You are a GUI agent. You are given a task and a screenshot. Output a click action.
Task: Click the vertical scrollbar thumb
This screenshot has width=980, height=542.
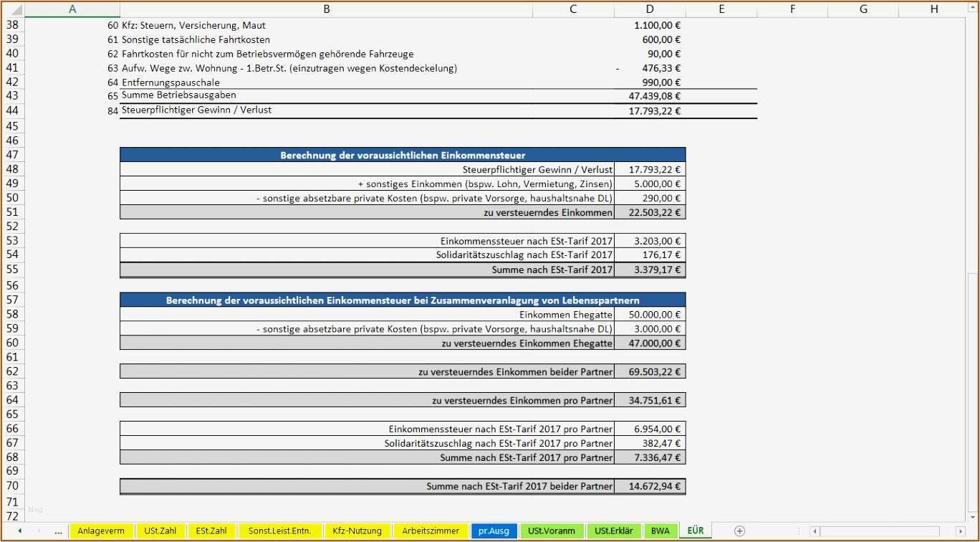point(972,391)
